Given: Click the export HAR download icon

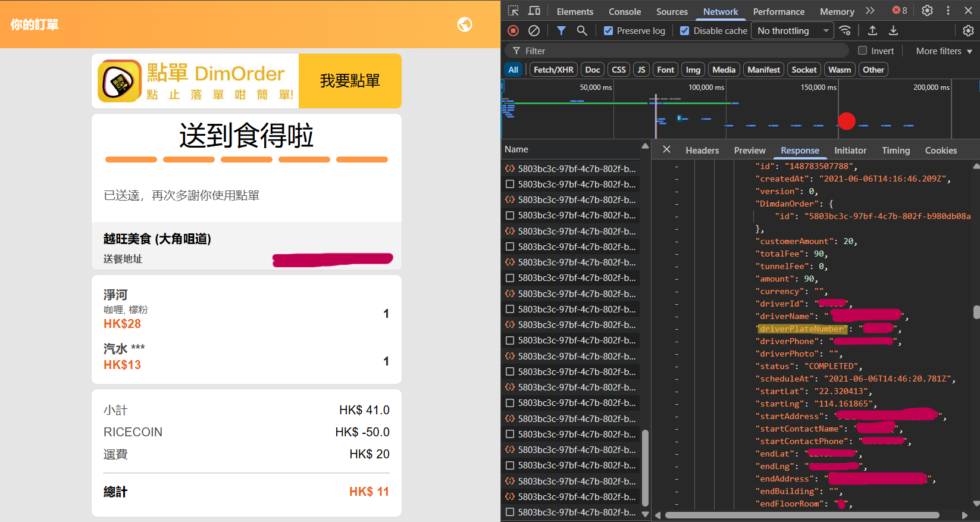Looking at the screenshot, I should (893, 30).
